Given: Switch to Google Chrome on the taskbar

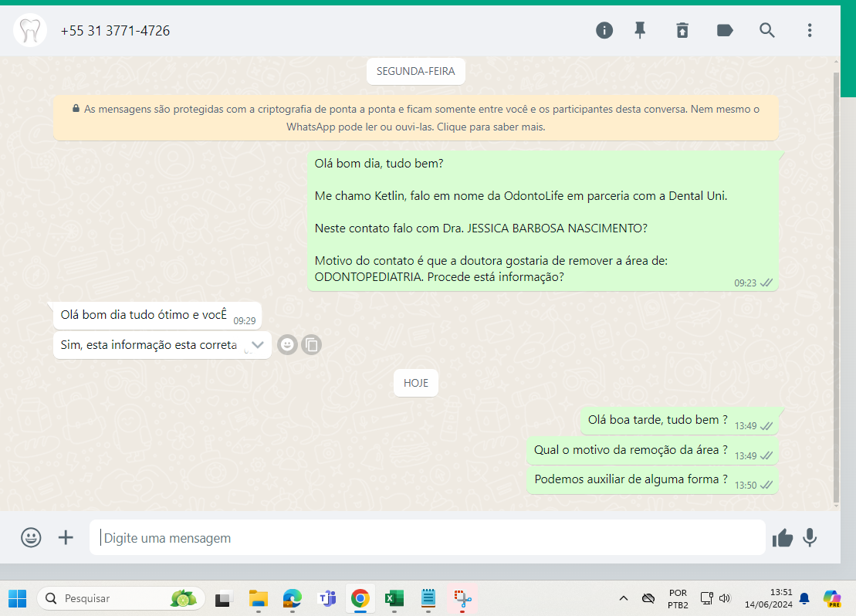Looking at the screenshot, I should coord(360,599).
